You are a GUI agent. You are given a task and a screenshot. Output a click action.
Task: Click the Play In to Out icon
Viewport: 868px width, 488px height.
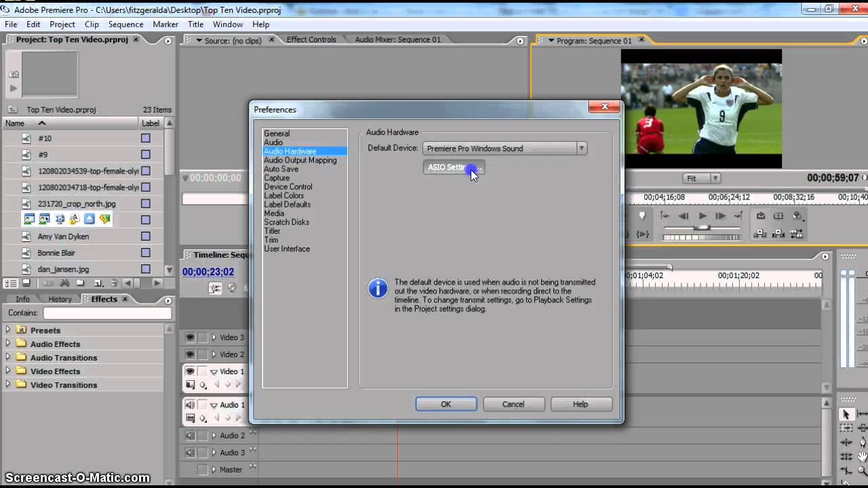[642, 234]
